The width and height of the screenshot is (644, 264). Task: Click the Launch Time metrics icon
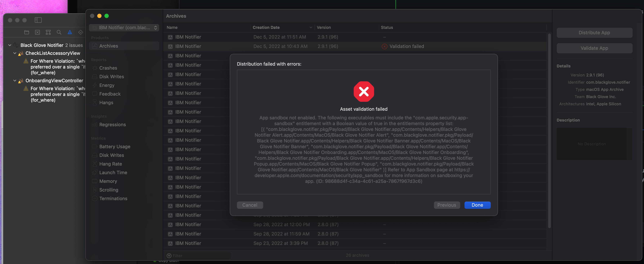click(x=95, y=172)
